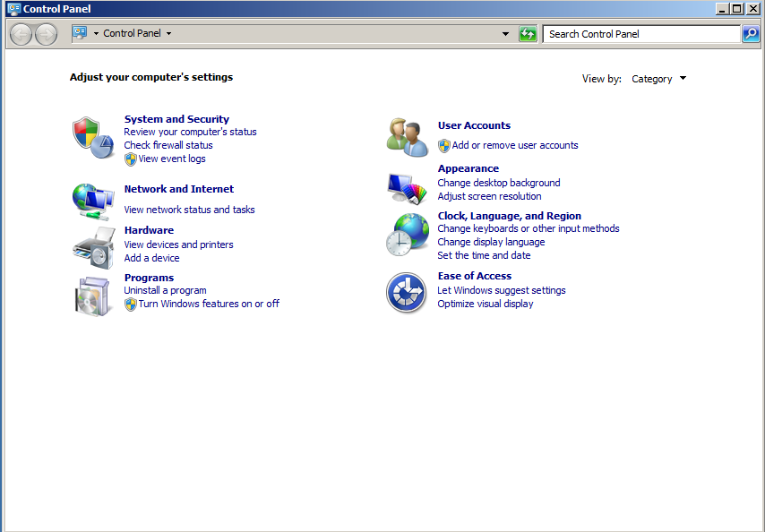This screenshot has width=765, height=532.
Task: Open the Appearance category heading
Action: pyautogui.click(x=468, y=168)
